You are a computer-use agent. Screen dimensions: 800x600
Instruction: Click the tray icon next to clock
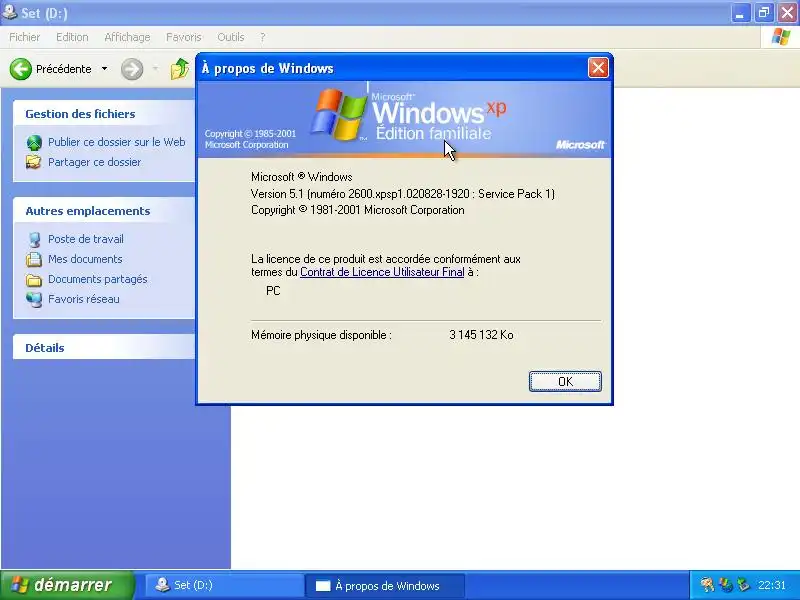click(743, 585)
